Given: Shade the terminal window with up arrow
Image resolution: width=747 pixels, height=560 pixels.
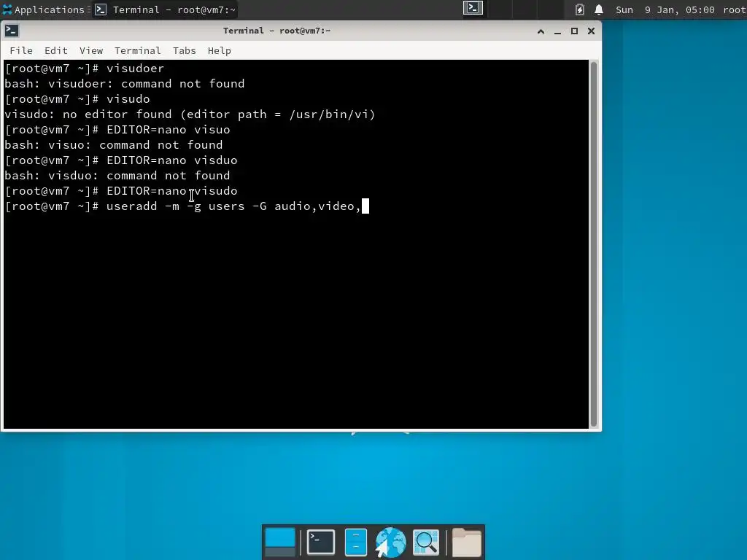Looking at the screenshot, I should pos(541,31).
